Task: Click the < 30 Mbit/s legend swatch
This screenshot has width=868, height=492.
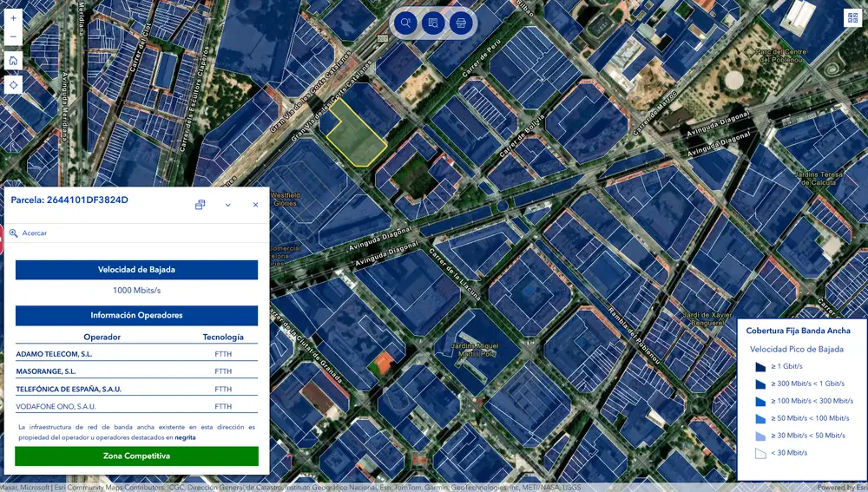Action: pos(760,453)
